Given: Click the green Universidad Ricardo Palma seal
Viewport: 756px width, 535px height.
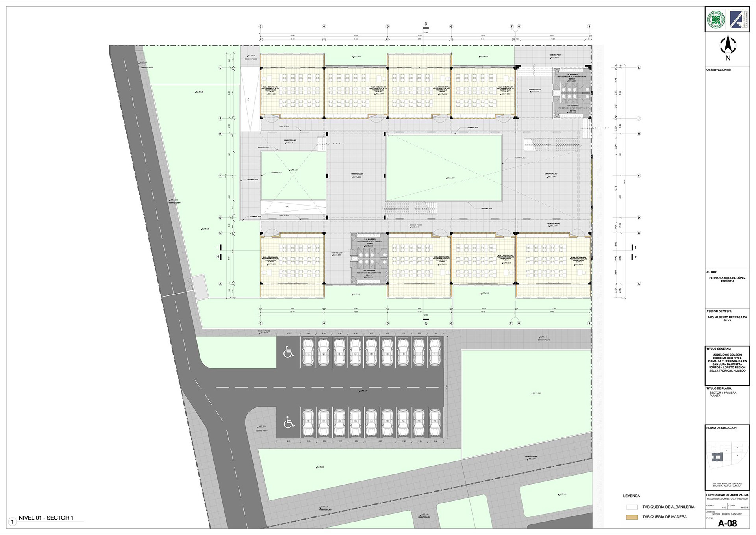Looking at the screenshot, I should tap(716, 19).
